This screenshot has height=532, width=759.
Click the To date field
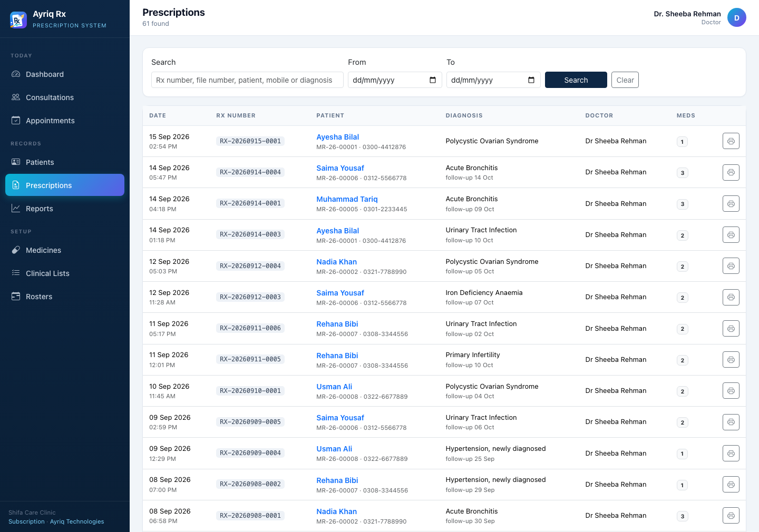tap(493, 80)
